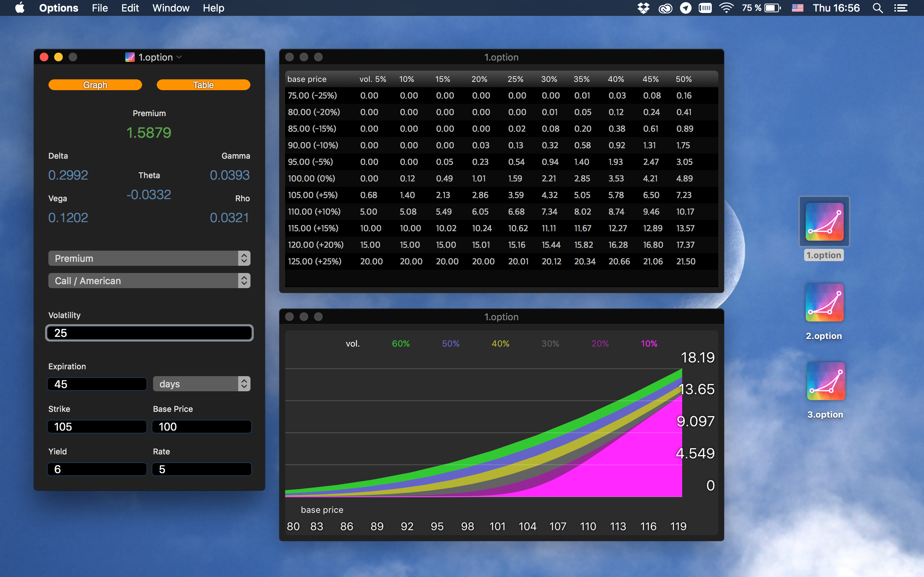Click the Volatility input field
Screen dimensions: 924x577
click(x=149, y=333)
